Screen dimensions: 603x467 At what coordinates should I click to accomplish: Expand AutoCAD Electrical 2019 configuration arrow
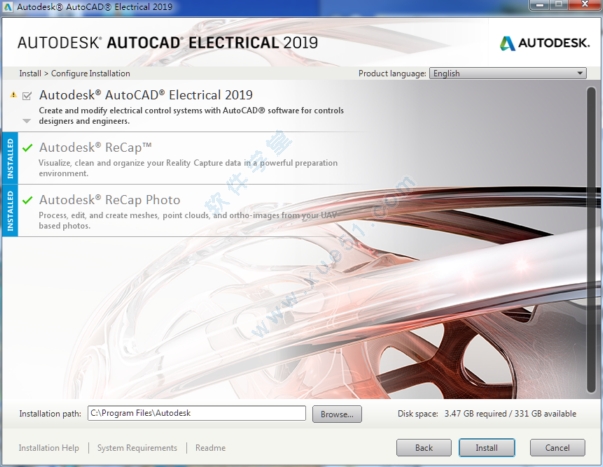27,120
